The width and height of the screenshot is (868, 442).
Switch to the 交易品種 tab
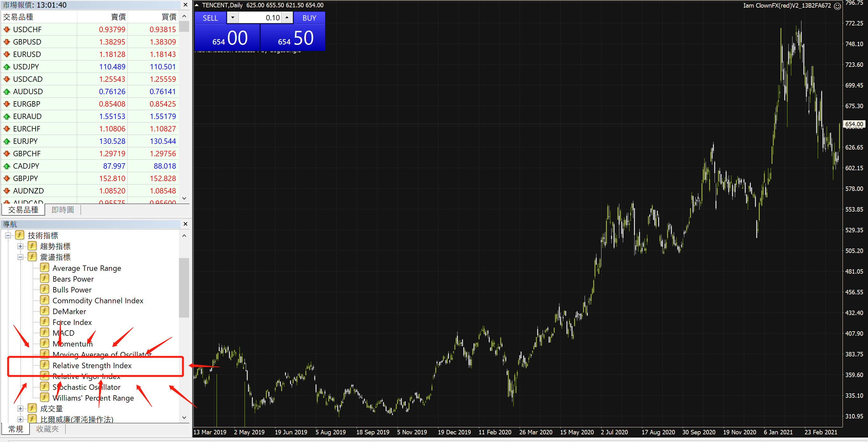(23, 210)
